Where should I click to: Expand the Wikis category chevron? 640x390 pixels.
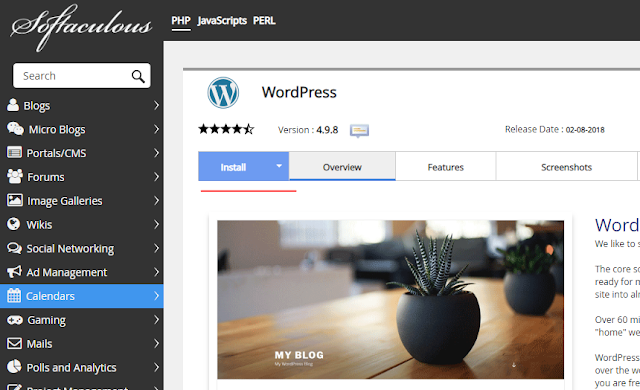tap(156, 224)
